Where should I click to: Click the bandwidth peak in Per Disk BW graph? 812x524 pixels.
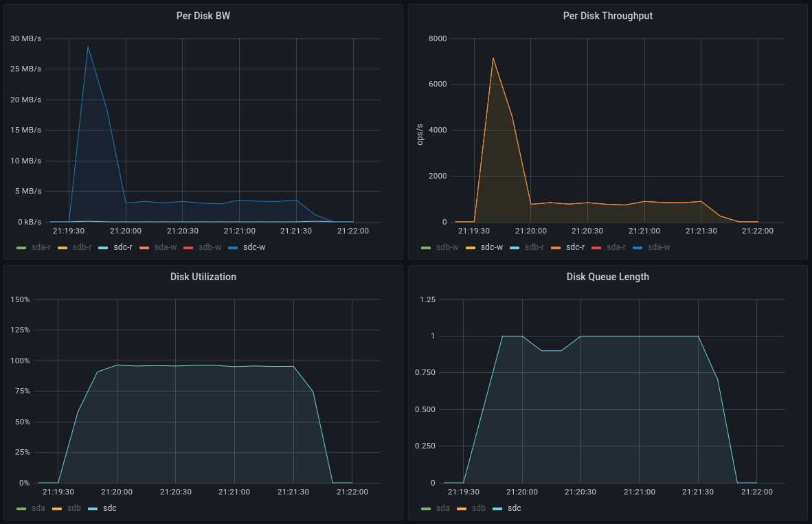coord(87,46)
